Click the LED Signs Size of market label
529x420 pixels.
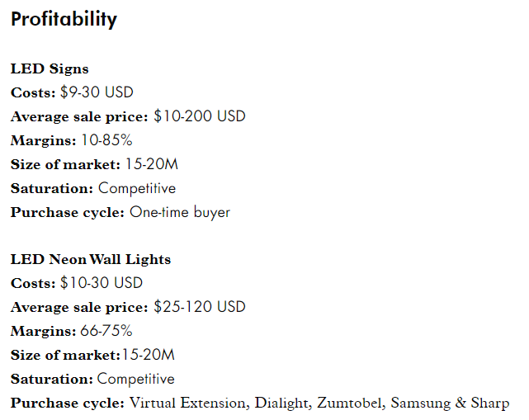point(65,165)
